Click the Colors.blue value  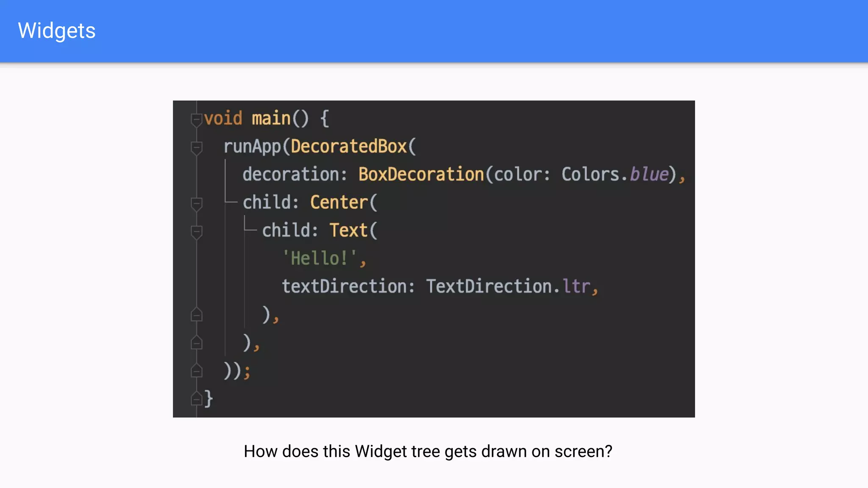(x=615, y=175)
